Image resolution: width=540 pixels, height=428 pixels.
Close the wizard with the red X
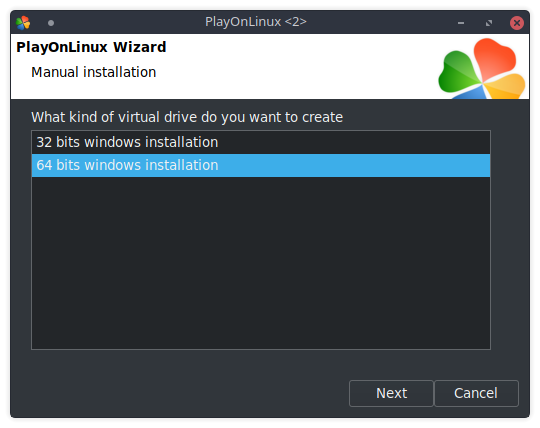click(517, 23)
